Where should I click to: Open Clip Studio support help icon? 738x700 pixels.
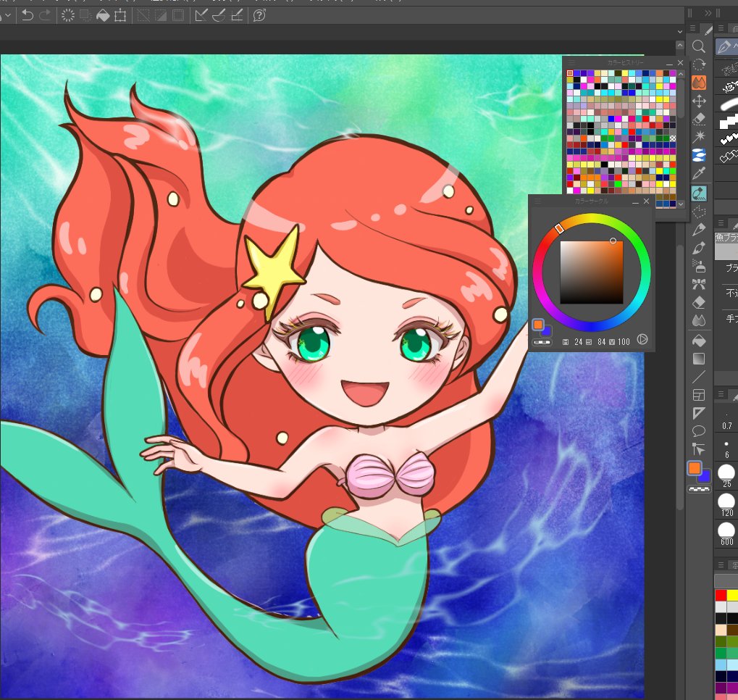pos(259,15)
